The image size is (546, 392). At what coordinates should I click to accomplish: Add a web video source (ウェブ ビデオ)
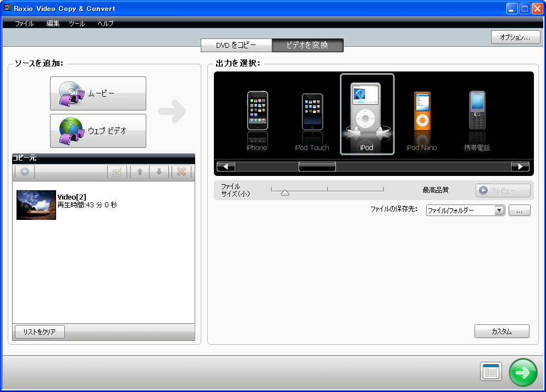point(98,131)
